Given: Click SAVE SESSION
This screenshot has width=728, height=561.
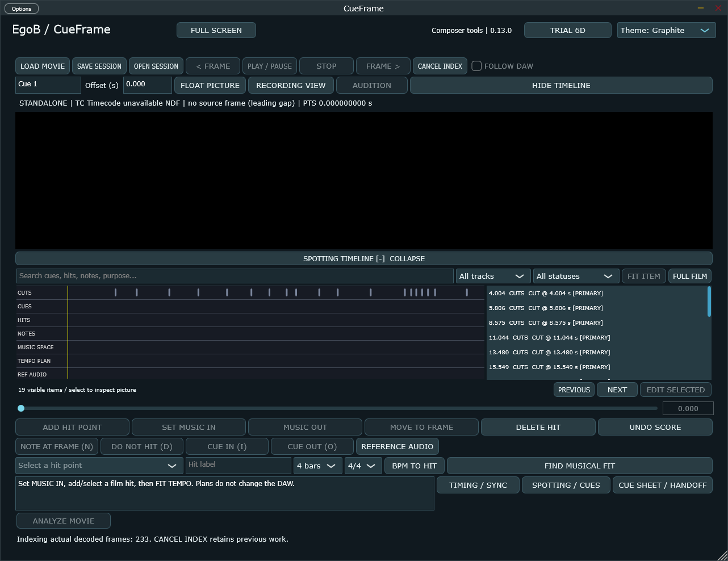Looking at the screenshot, I should 99,66.
